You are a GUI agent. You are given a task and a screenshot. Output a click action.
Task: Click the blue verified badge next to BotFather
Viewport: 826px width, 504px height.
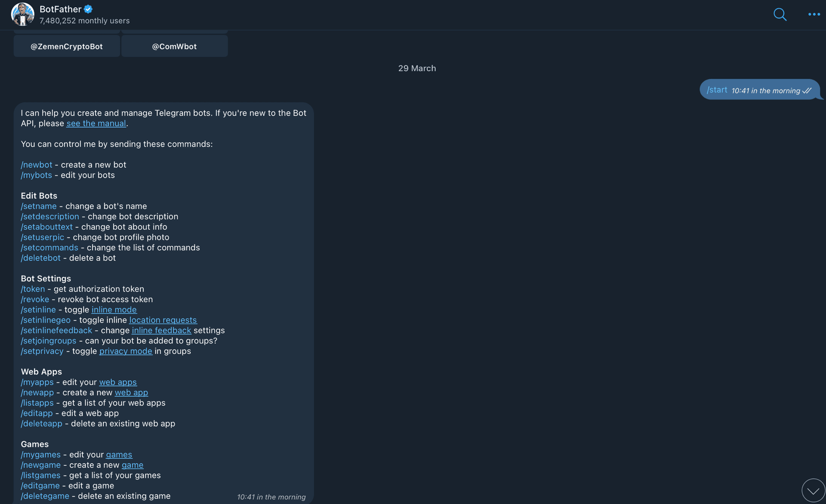click(x=88, y=9)
